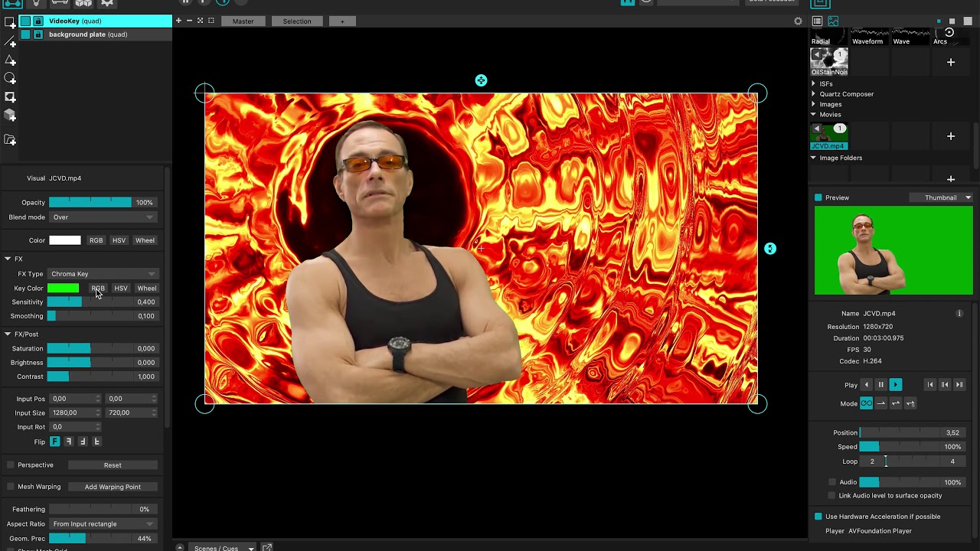Open the Thumbnail preview mode dropdown

pyautogui.click(x=941, y=197)
